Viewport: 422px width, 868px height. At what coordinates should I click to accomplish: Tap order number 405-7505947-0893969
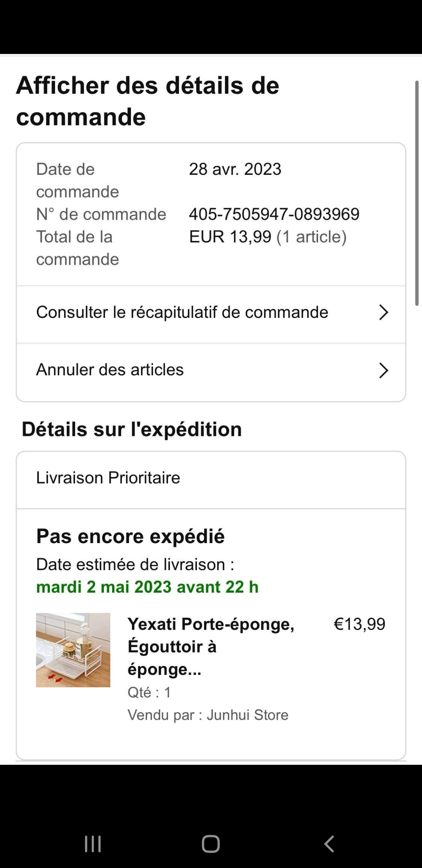tap(274, 214)
